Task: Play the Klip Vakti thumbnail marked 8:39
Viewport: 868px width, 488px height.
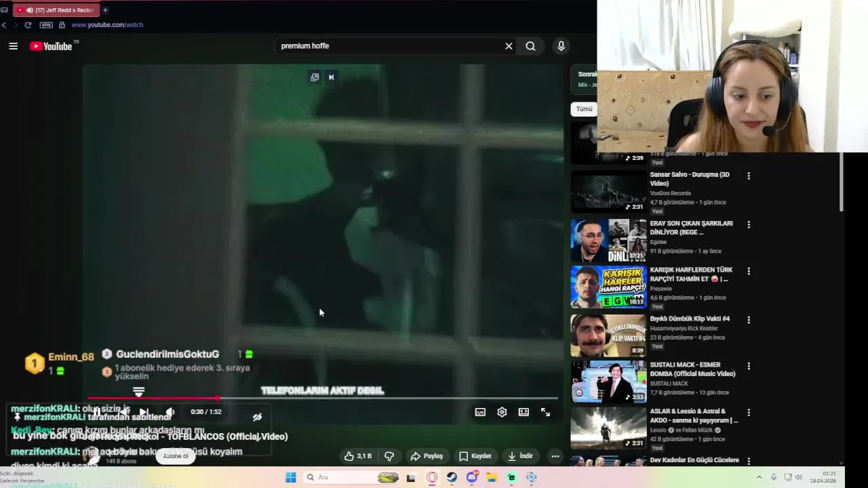Action: coord(608,335)
